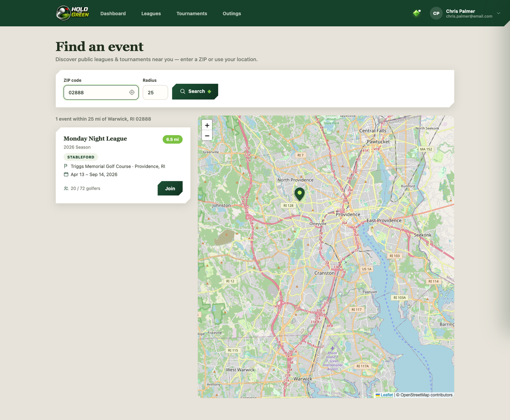Use my location target icon

[132, 92]
